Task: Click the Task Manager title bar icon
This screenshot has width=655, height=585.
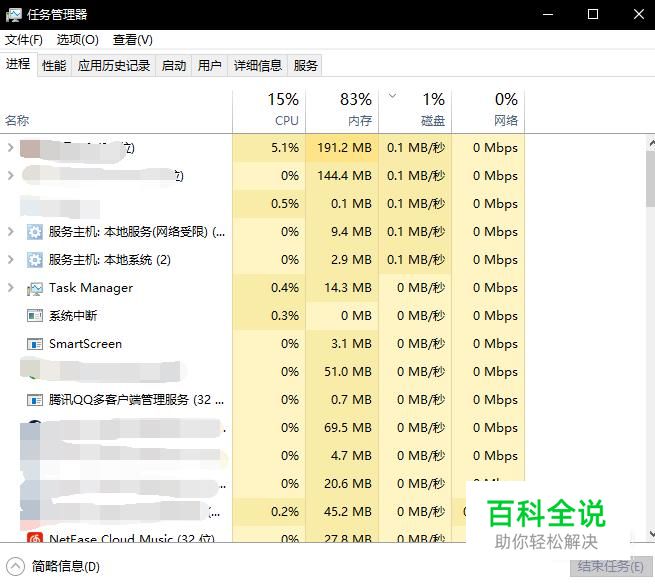Action: (13, 15)
